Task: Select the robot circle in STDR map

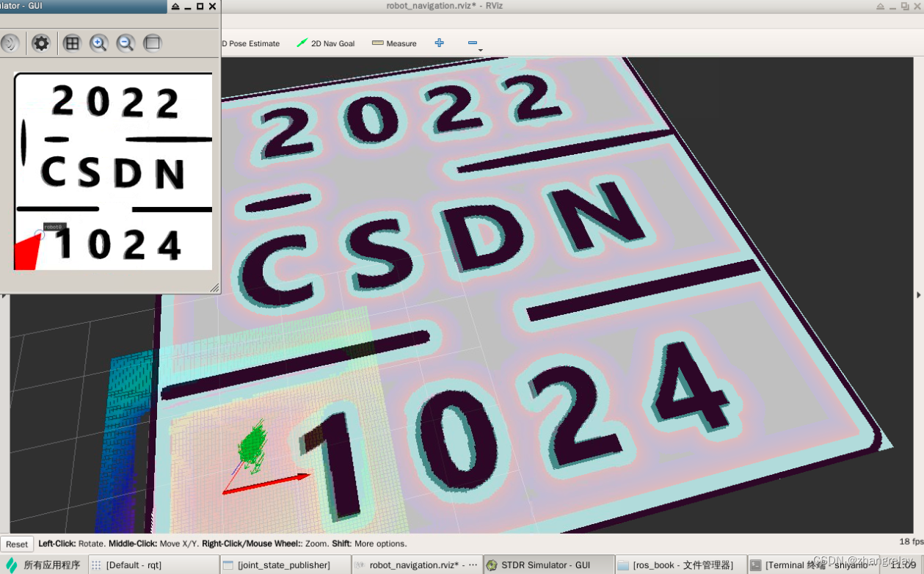Action: tap(40, 234)
